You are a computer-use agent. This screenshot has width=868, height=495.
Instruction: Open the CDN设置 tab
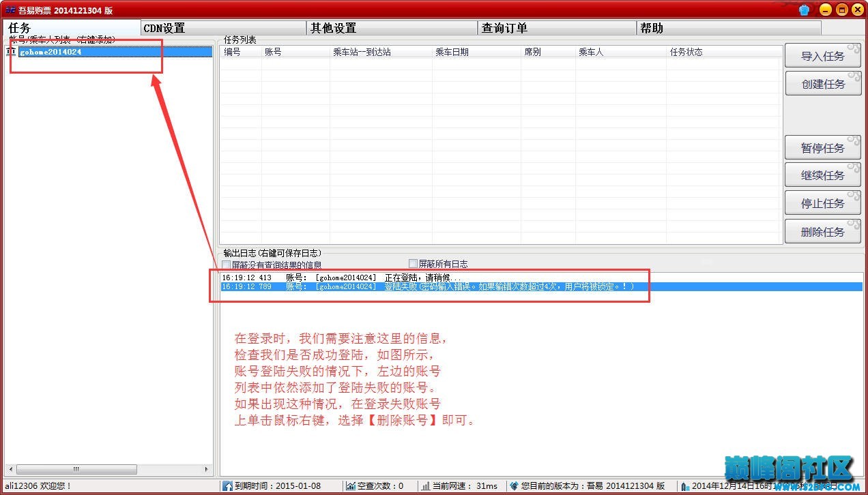tap(223, 28)
